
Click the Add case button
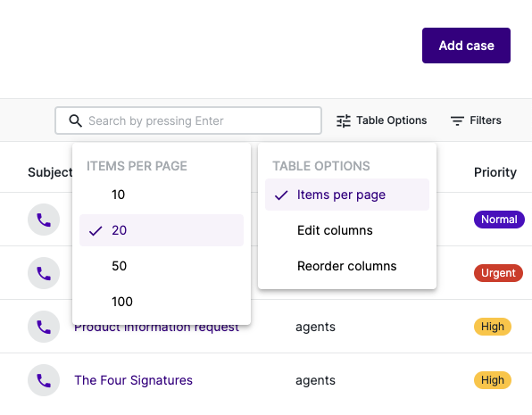click(466, 46)
